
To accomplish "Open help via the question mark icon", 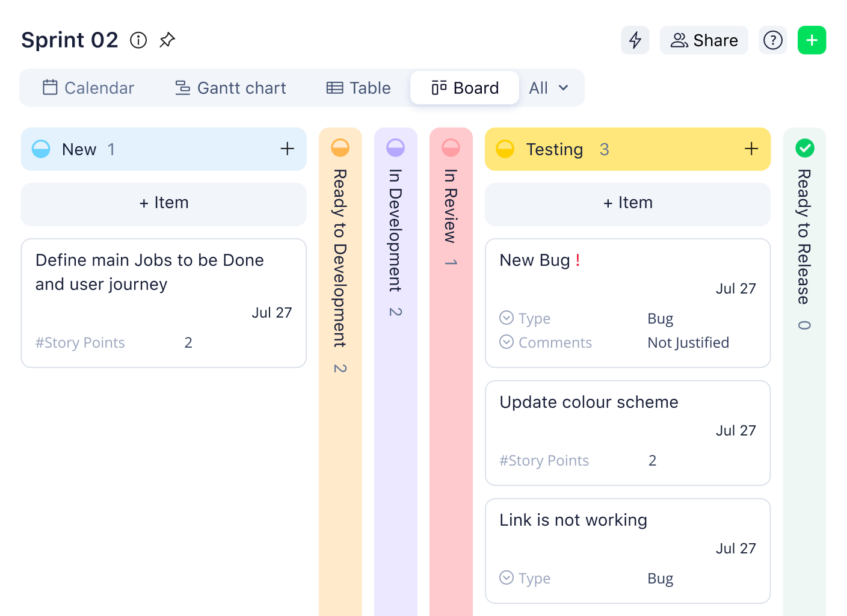I will (x=772, y=40).
